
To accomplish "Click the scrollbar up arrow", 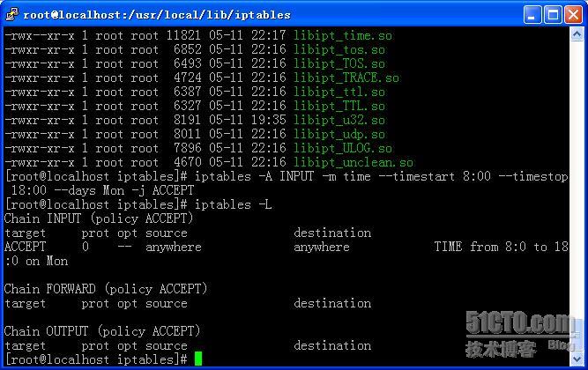I will point(577,34).
